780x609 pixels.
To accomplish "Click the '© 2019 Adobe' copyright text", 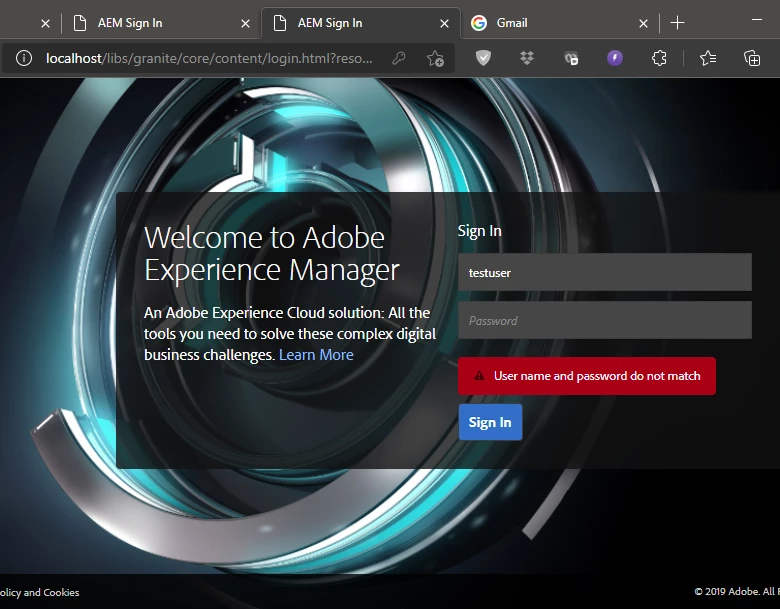I will (736, 592).
